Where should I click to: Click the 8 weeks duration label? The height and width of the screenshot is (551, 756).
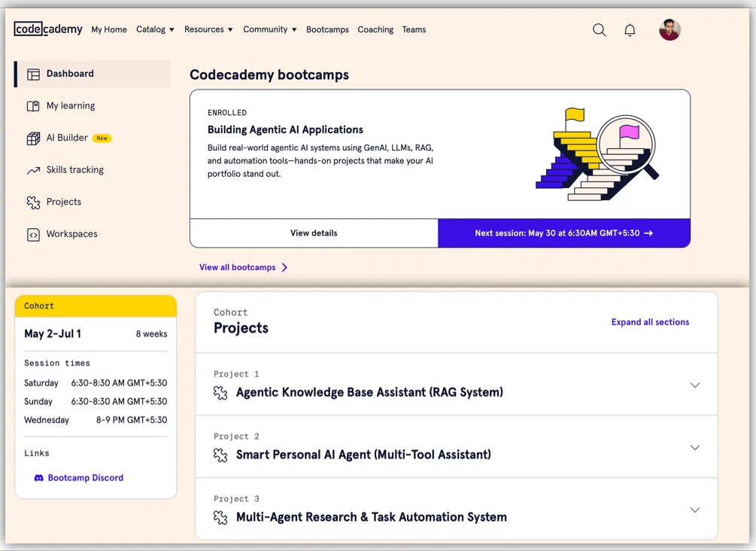151,334
